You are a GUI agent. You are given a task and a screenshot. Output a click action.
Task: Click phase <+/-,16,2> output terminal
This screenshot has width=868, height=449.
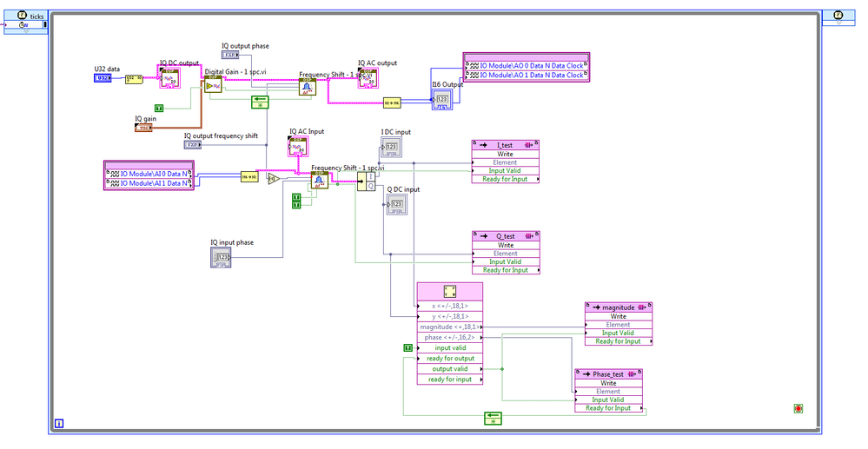[x=450, y=337]
